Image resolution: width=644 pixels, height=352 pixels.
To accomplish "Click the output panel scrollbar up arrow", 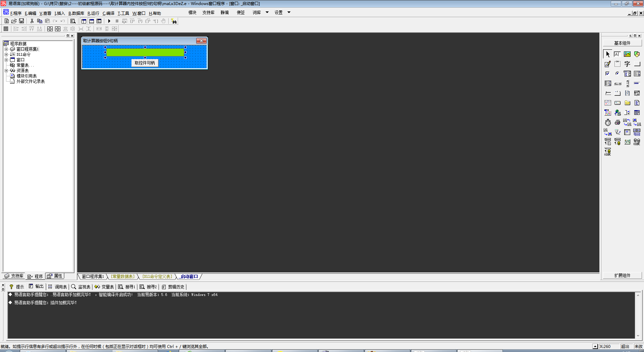I will coord(638,295).
